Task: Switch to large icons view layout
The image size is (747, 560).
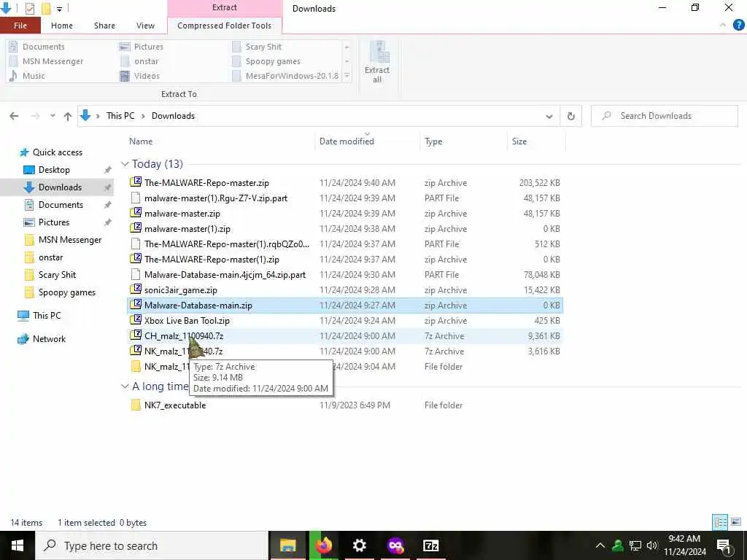Action: tap(736, 522)
